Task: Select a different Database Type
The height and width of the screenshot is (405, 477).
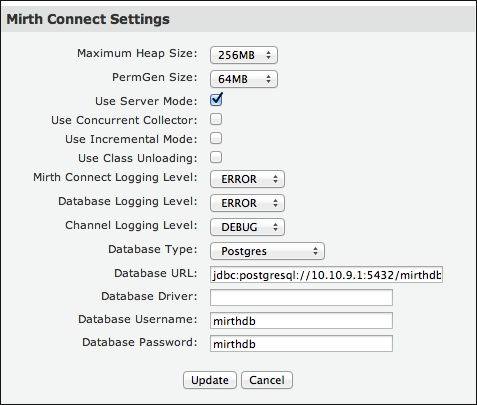Action: [267, 251]
